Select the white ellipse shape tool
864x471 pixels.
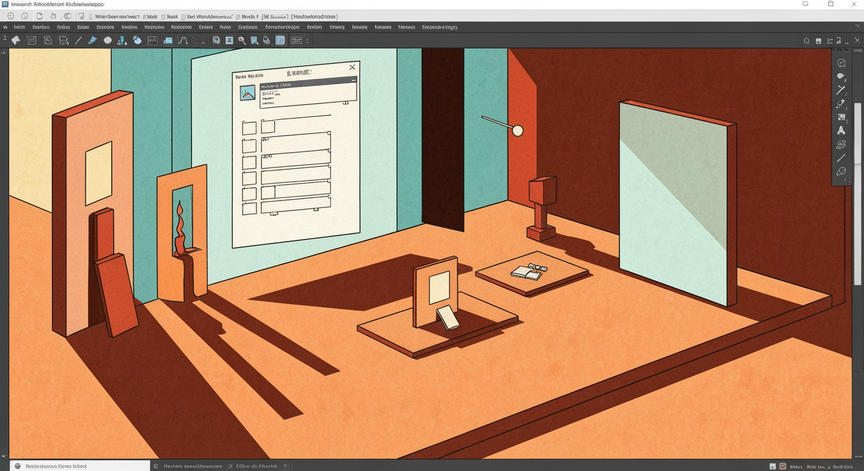coord(107,40)
